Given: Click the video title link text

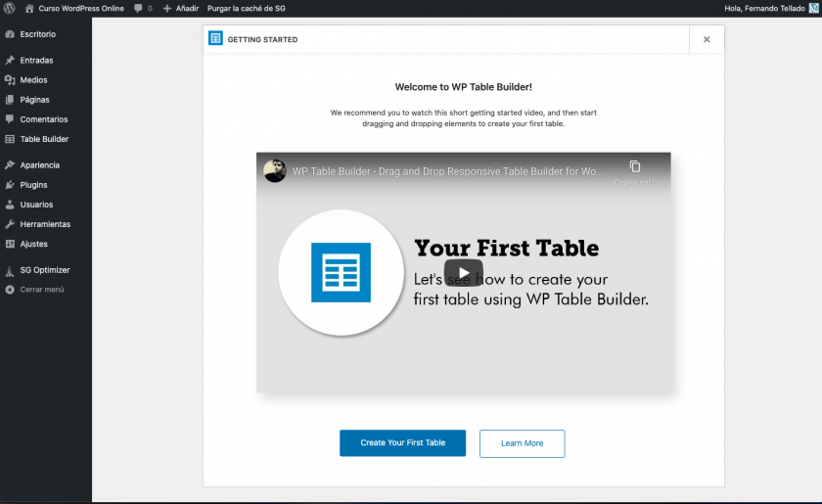Looking at the screenshot, I should [447, 171].
